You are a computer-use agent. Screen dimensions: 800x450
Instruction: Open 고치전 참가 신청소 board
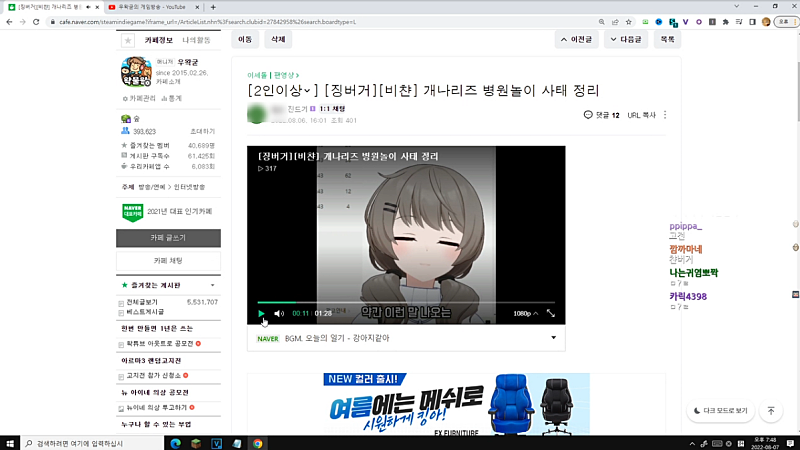pyautogui.click(x=154, y=376)
